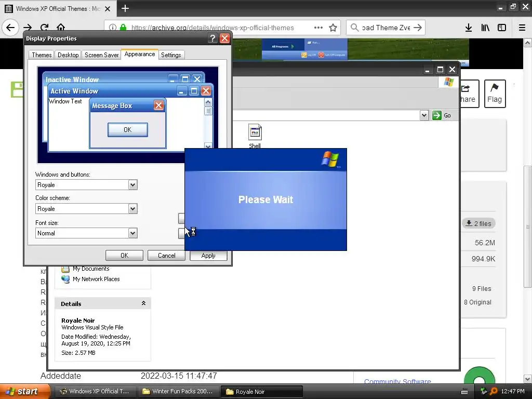
Task: Toggle Firefox sidebar view
Action: pos(502,28)
